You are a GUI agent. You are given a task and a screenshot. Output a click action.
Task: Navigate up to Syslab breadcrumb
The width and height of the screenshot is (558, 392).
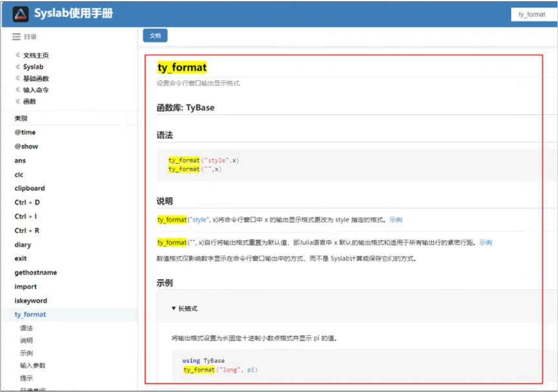tap(33, 67)
